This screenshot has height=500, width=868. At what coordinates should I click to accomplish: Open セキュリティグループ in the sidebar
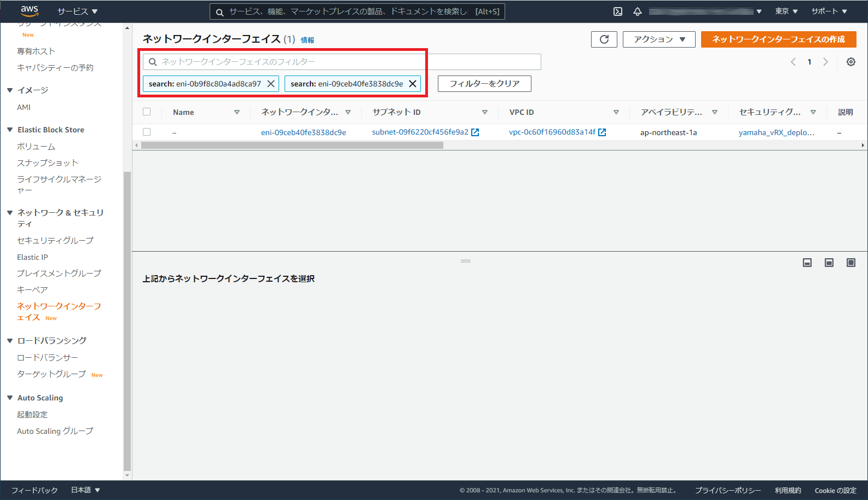click(55, 241)
